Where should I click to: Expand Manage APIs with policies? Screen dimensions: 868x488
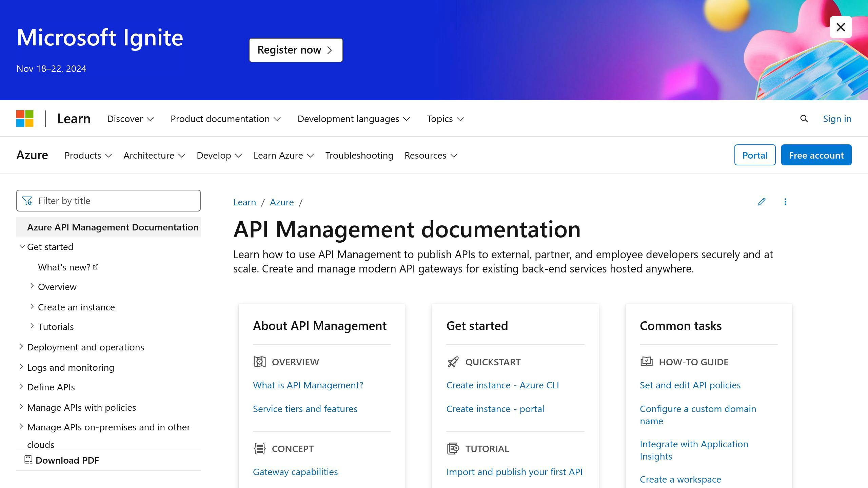[21, 407]
